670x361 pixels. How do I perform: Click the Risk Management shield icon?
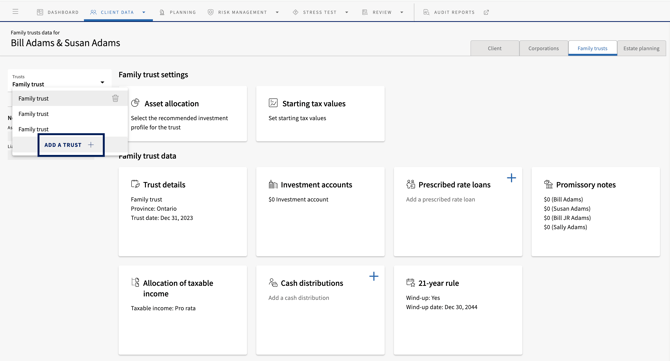click(x=210, y=12)
